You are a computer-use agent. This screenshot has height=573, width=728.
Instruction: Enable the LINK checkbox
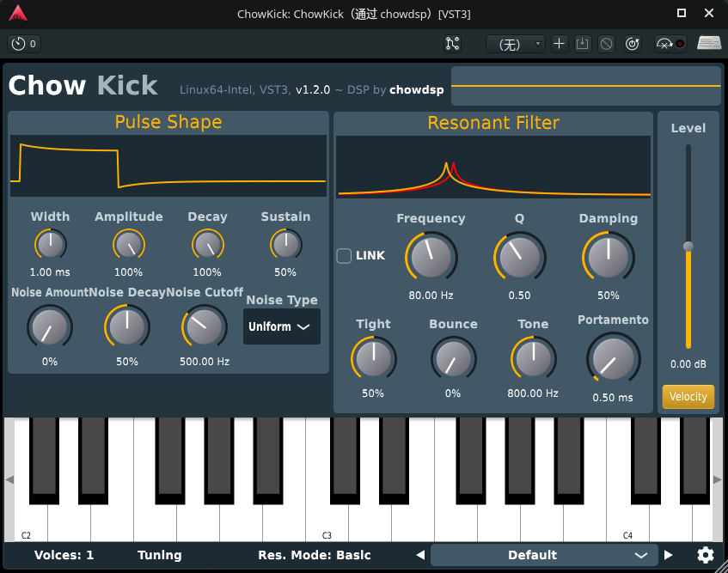click(344, 256)
